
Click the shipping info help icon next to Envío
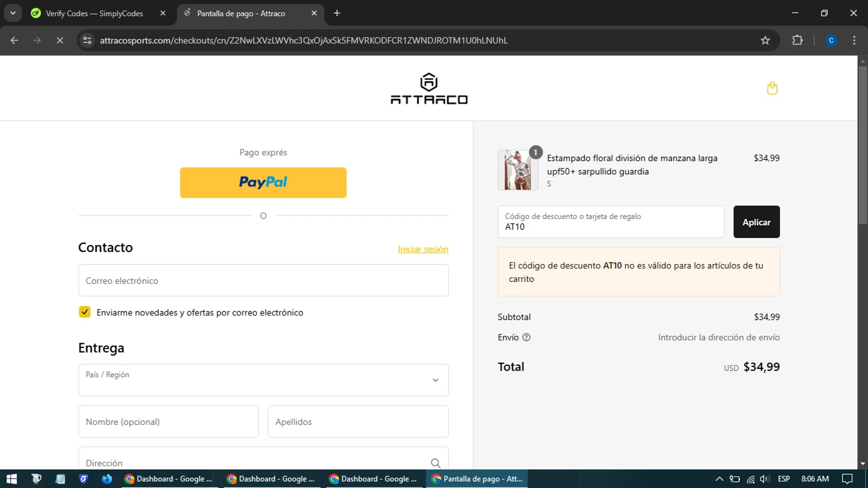click(527, 337)
